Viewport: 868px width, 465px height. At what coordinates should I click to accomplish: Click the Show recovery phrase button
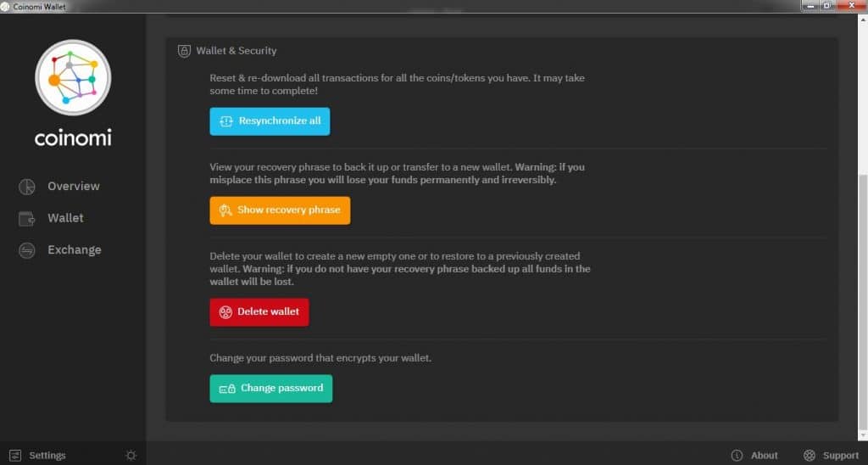pyautogui.click(x=280, y=210)
